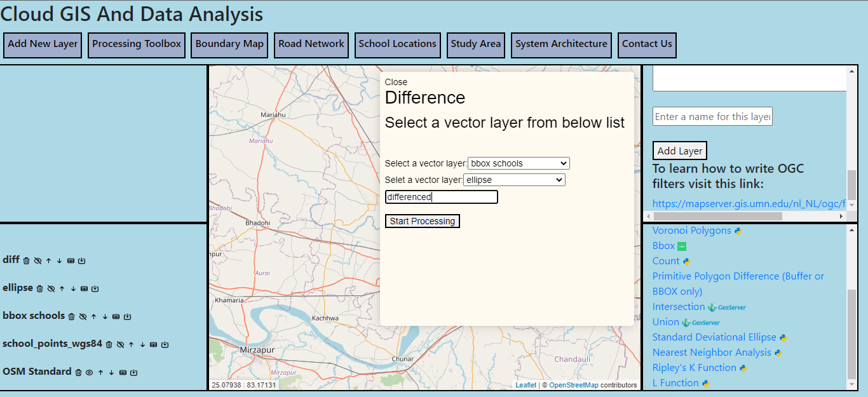
Task: Move the diff layer down
Action: 59,260
